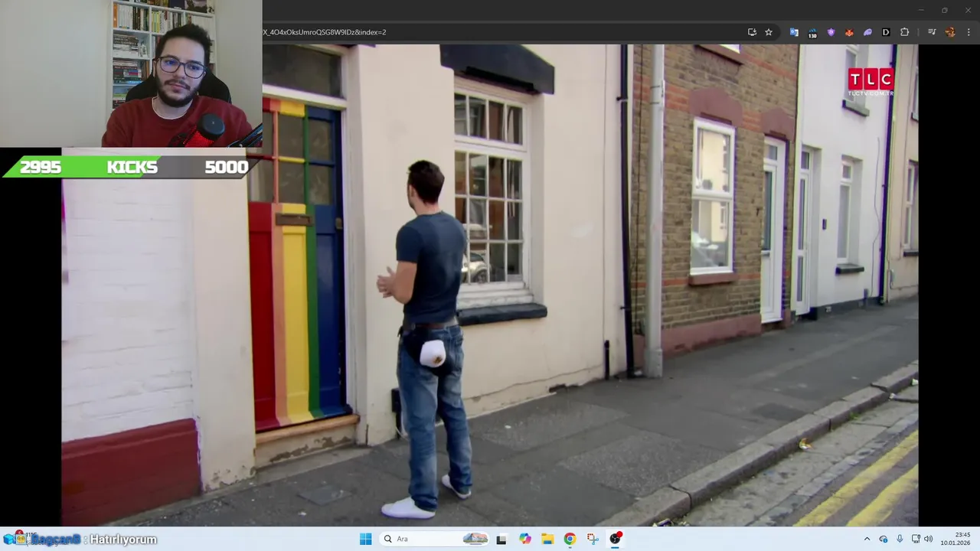Open the volume speaker tray icon

(x=928, y=539)
